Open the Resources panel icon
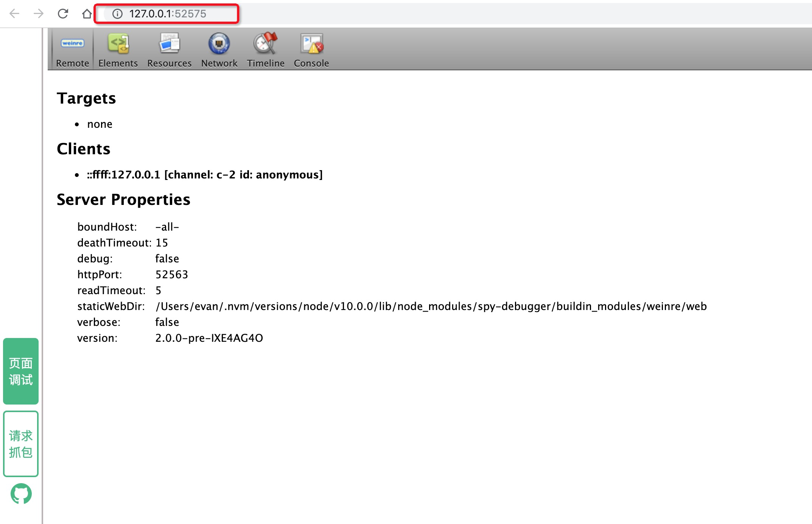The image size is (812, 524). (169, 43)
